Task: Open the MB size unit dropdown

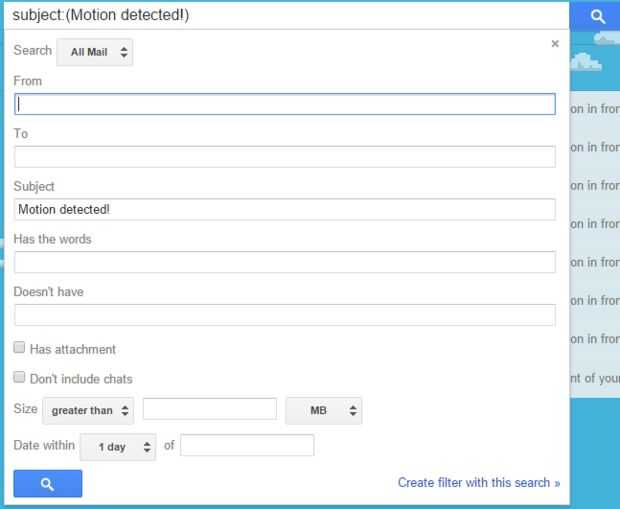Action: (324, 410)
